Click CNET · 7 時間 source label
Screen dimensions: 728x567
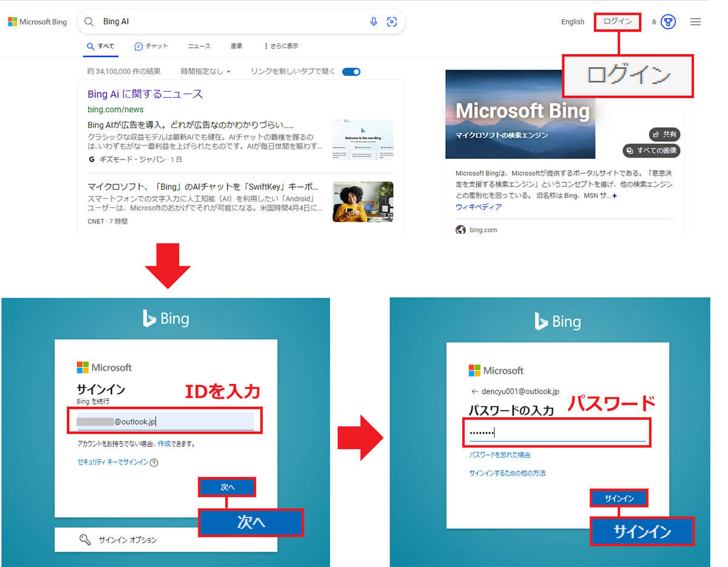tap(107, 221)
